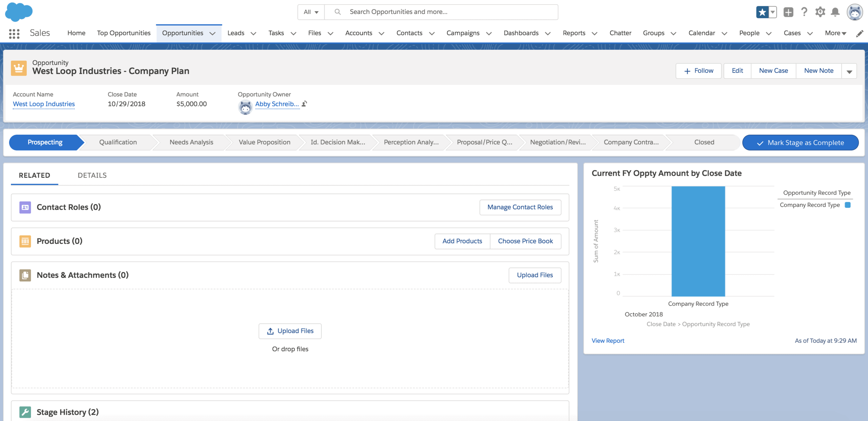868x421 pixels.
Task: Add page to Favorites star icon
Action: tap(762, 12)
